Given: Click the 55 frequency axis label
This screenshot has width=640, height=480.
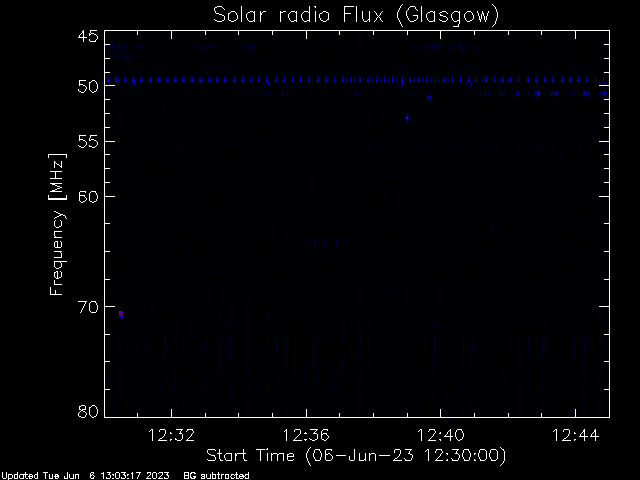Looking at the screenshot, I should [x=88, y=142].
